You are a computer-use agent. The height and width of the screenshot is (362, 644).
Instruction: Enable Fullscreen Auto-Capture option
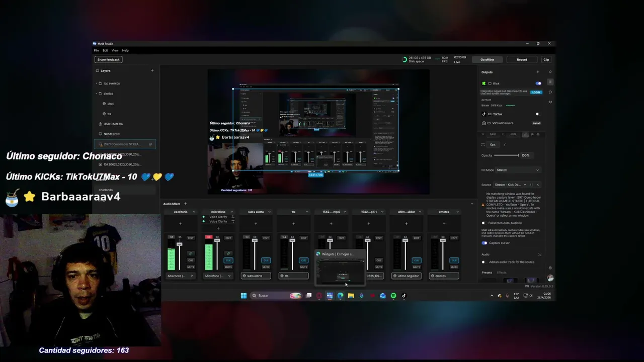click(x=484, y=223)
